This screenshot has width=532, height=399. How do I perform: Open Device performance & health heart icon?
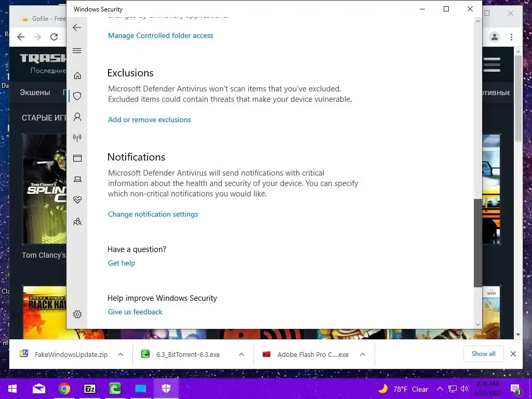77,200
